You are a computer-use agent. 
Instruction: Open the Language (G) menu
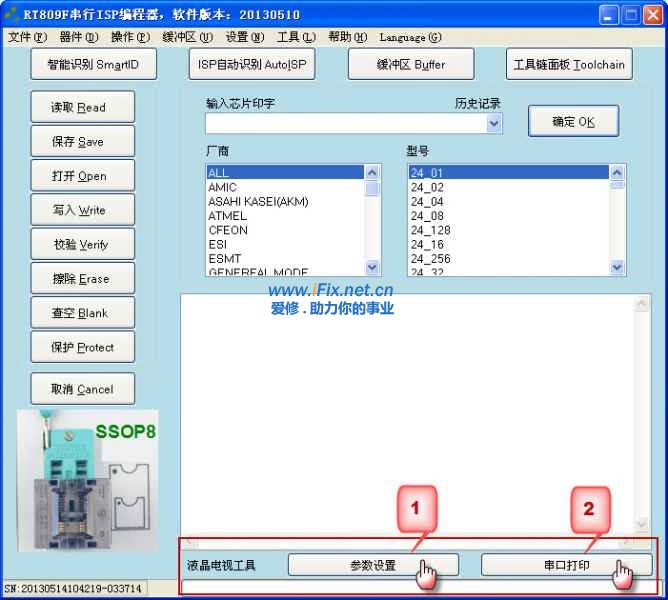410,37
